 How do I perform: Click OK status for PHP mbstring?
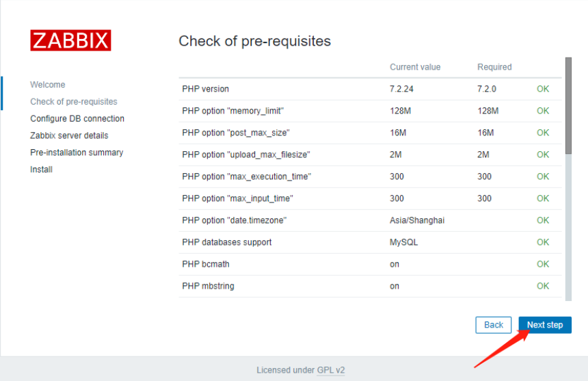coord(543,286)
